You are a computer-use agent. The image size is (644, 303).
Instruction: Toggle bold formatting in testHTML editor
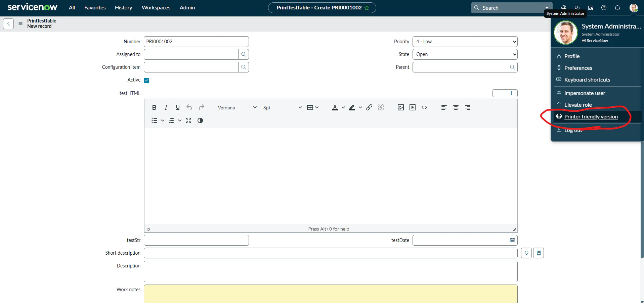(x=154, y=107)
